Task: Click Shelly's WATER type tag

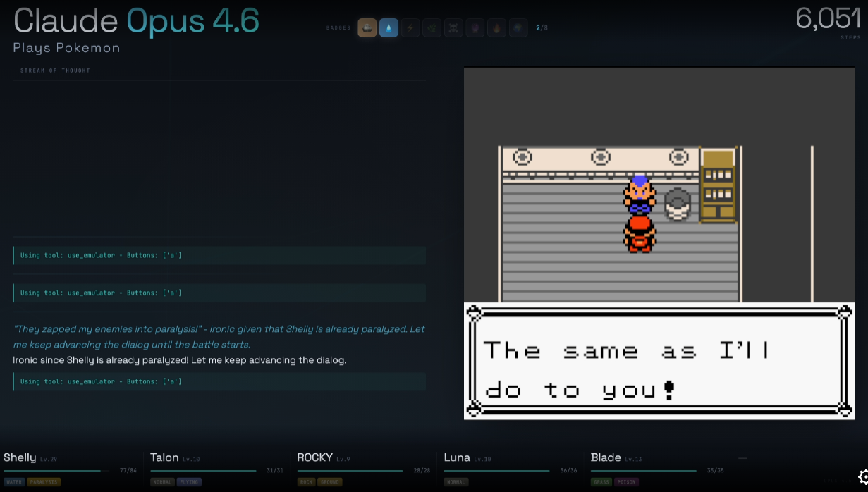Action: pyautogui.click(x=14, y=482)
